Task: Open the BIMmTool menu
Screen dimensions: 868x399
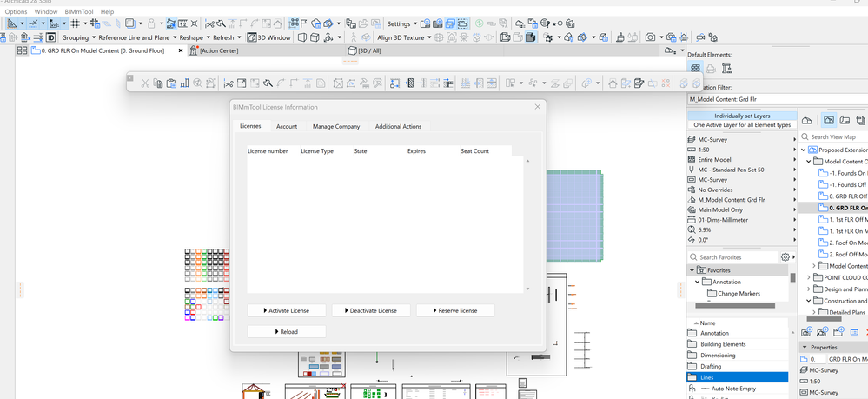Action: point(79,11)
